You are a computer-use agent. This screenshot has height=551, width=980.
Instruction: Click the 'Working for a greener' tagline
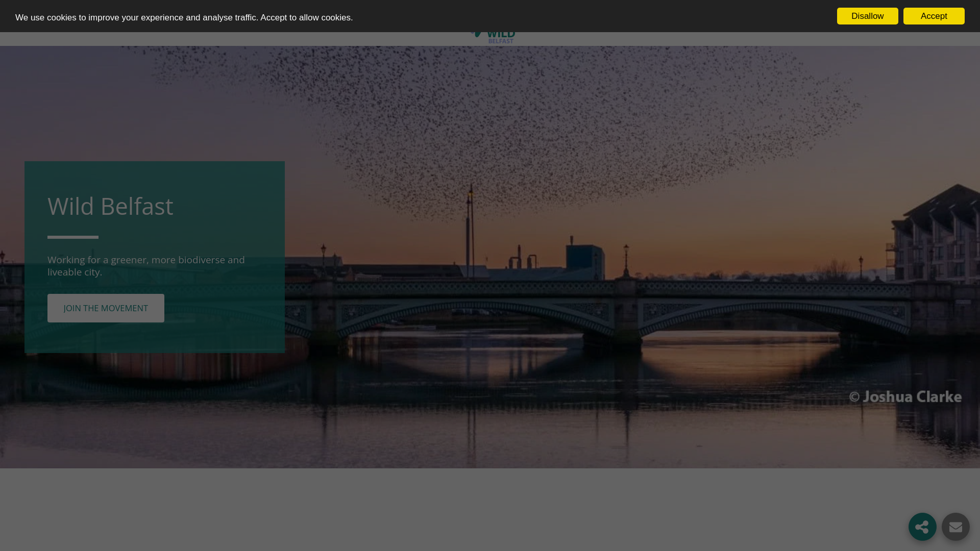click(x=146, y=266)
